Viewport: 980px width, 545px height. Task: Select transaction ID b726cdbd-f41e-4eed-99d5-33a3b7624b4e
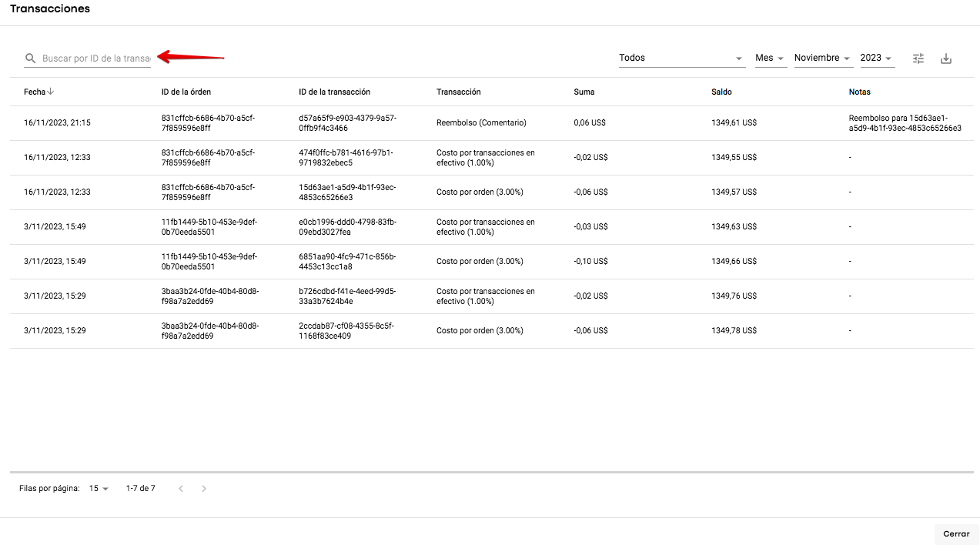347,296
